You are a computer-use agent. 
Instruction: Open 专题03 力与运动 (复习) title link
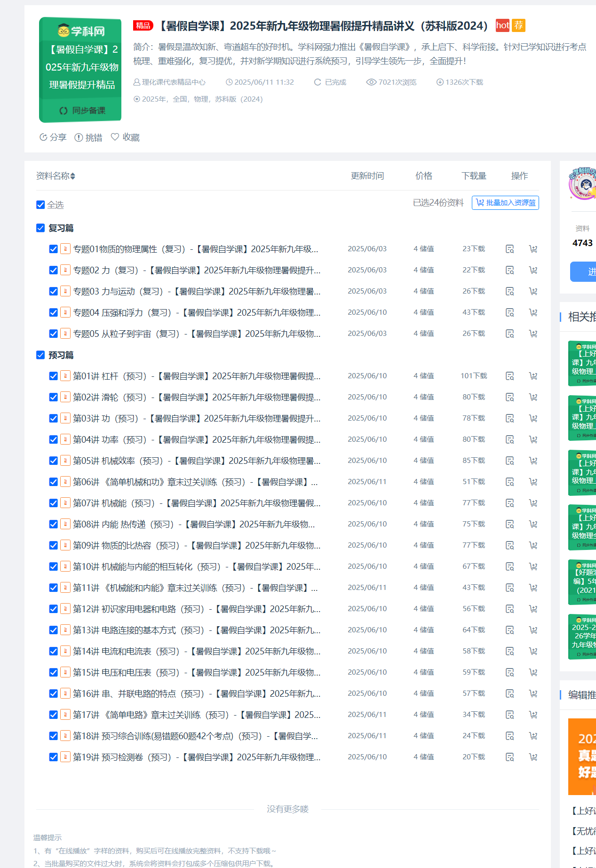click(197, 291)
